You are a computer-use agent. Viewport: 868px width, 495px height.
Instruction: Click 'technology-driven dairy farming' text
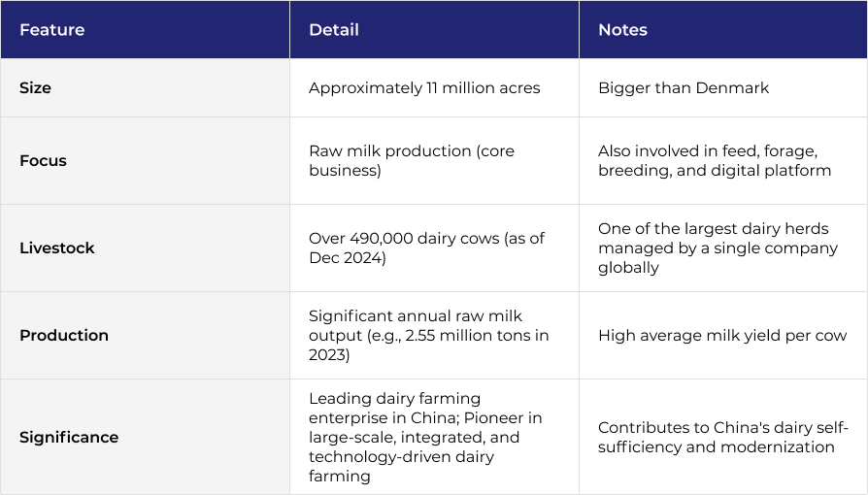(x=401, y=466)
